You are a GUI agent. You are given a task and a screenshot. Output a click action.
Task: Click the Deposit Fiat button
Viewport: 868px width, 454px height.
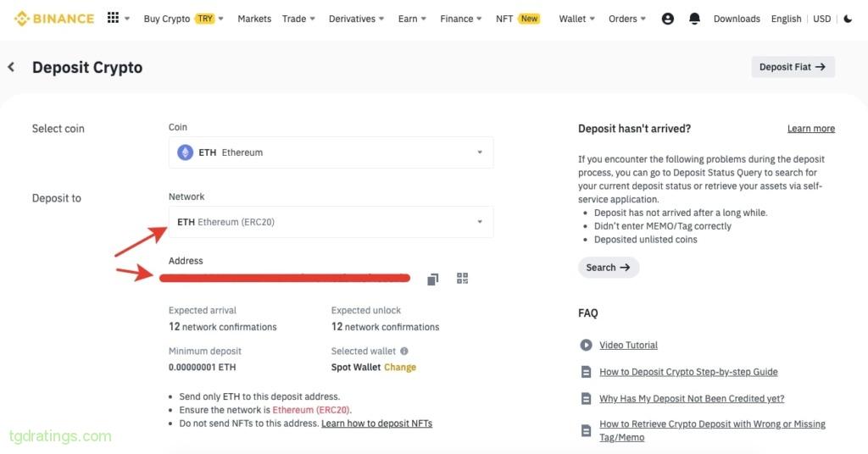tap(793, 67)
